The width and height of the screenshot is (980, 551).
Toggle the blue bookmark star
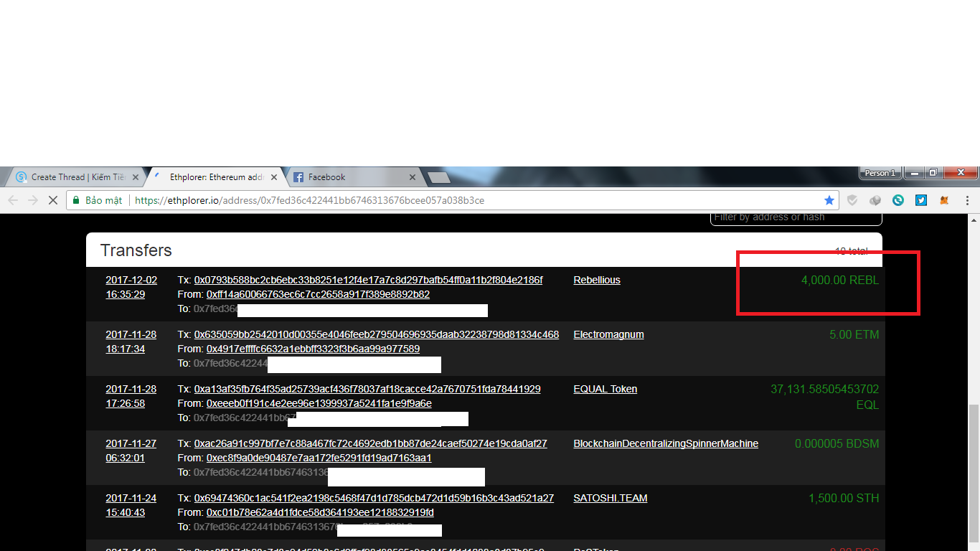click(829, 200)
